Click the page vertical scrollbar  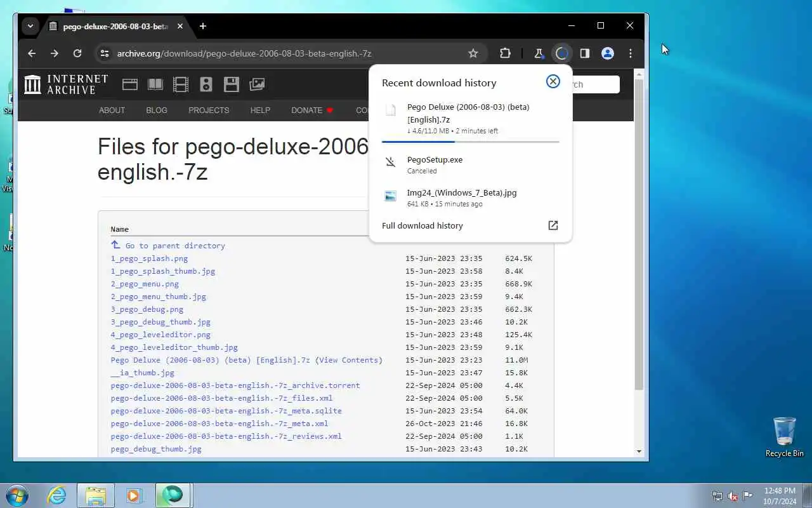pos(639,234)
